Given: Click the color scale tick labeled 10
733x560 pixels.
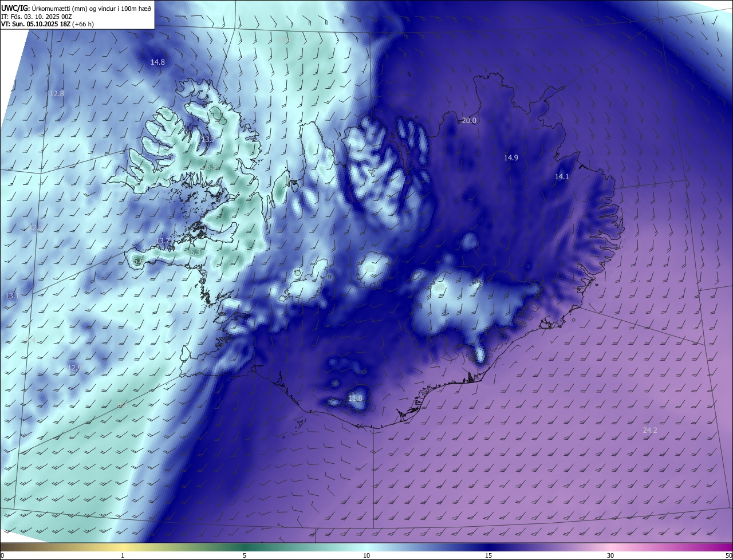Looking at the screenshot, I should pyautogui.click(x=366, y=555).
